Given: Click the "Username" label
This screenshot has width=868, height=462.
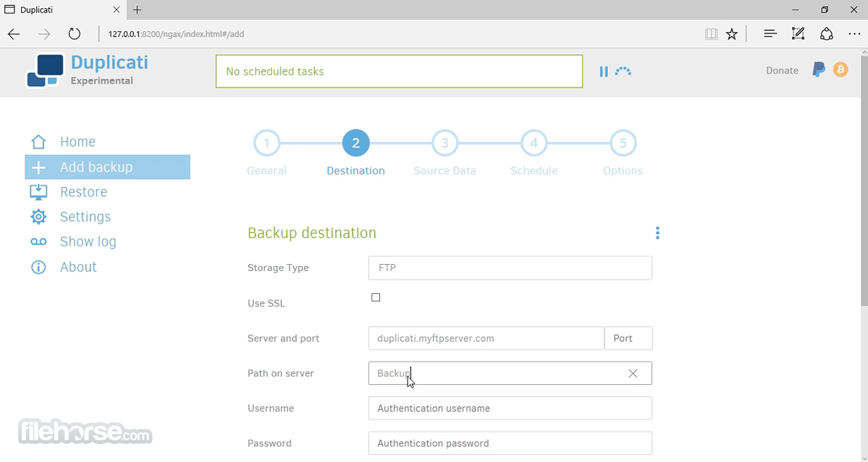Looking at the screenshot, I should click(x=270, y=408).
